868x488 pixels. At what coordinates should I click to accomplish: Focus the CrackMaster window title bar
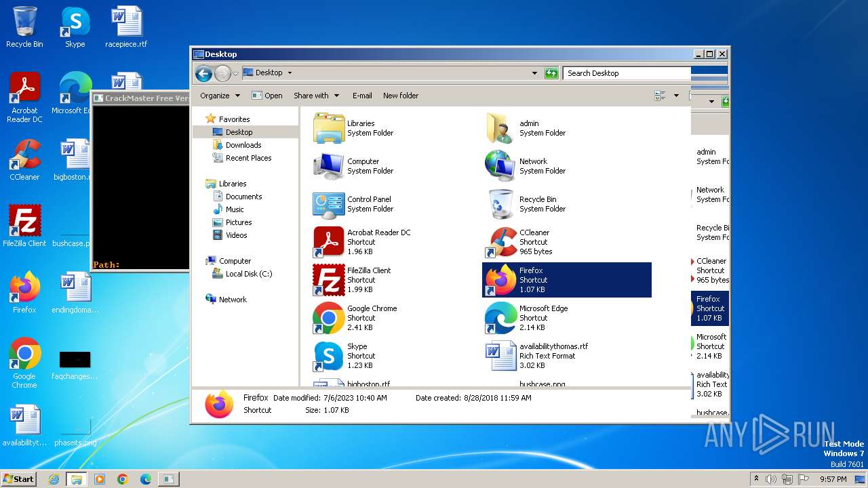[140, 98]
